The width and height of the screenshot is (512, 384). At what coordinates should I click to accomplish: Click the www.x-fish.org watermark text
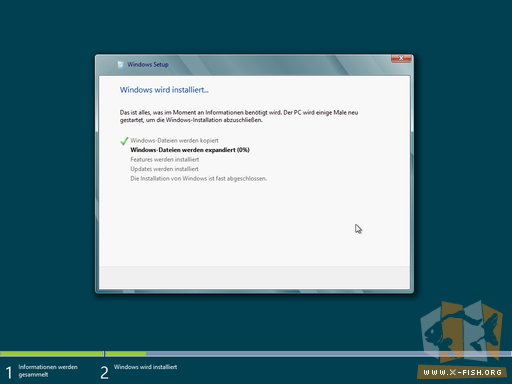[x=462, y=372]
